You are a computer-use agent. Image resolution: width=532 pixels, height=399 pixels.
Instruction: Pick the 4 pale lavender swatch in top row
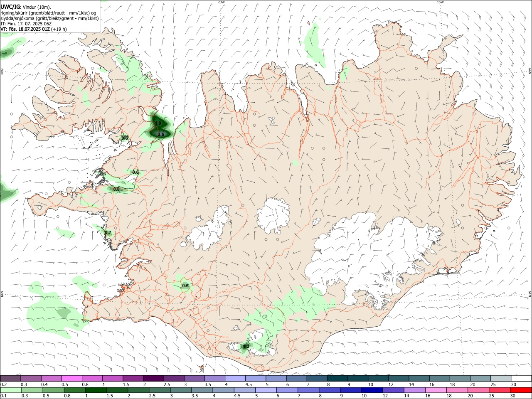click(x=235, y=378)
